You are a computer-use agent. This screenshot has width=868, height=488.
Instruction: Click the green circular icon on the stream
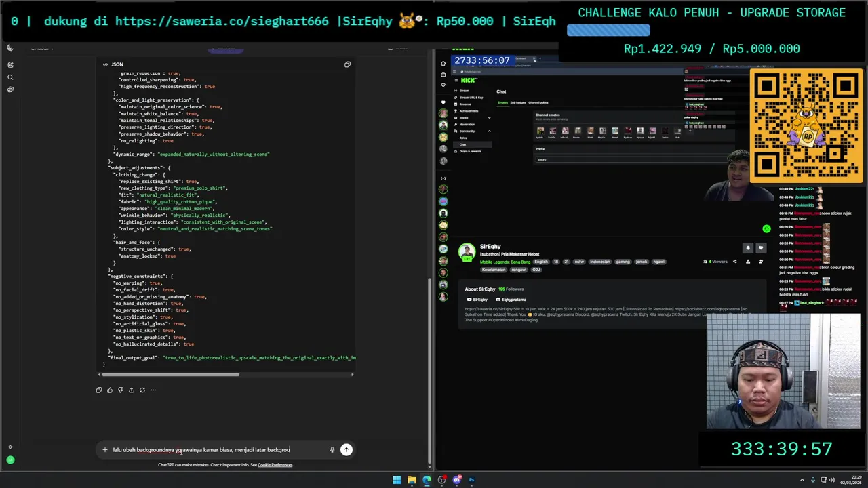[766, 229]
